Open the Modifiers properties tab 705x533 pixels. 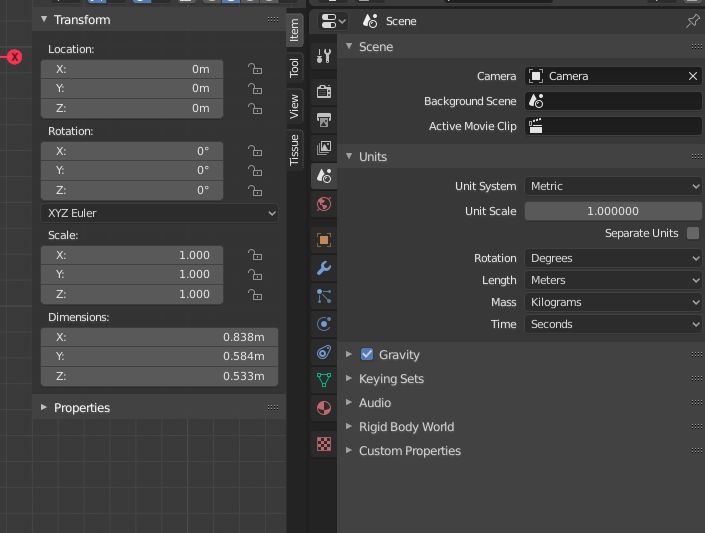click(324, 268)
